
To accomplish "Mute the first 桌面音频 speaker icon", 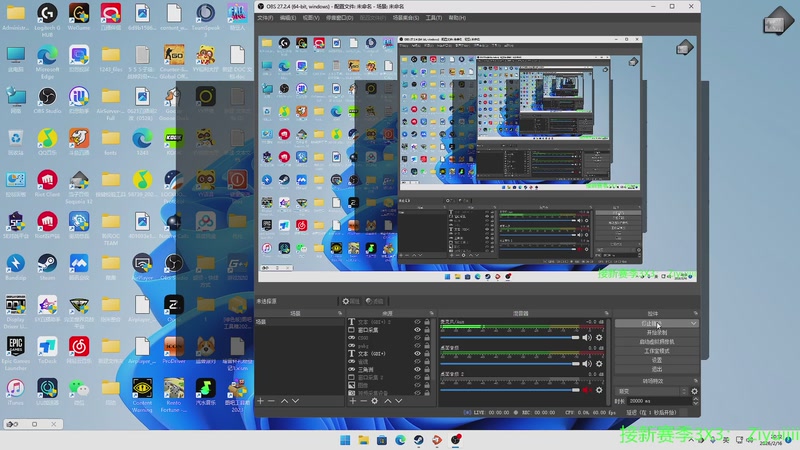I will pyautogui.click(x=587, y=364).
